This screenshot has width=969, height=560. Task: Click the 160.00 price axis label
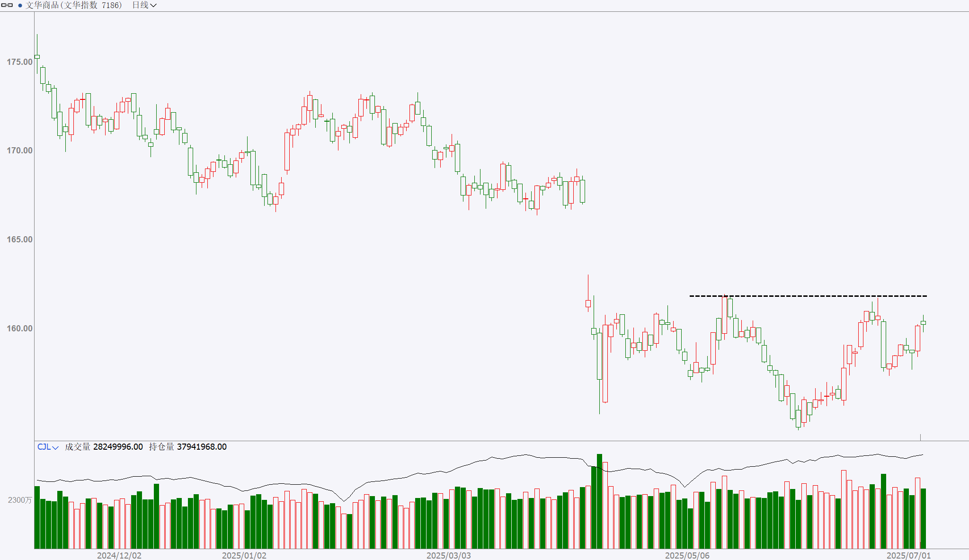pyautogui.click(x=19, y=329)
